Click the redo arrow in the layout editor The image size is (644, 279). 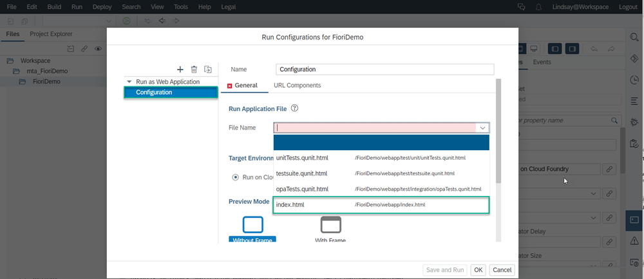coord(611,48)
